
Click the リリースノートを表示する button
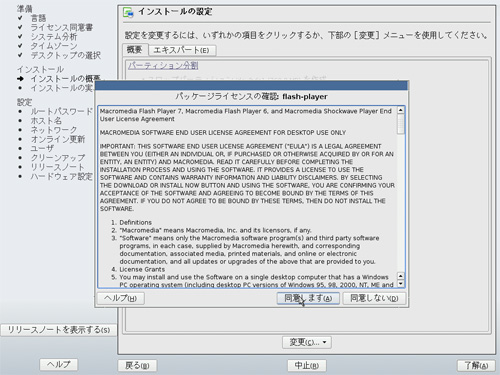click(x=59, y=330)
